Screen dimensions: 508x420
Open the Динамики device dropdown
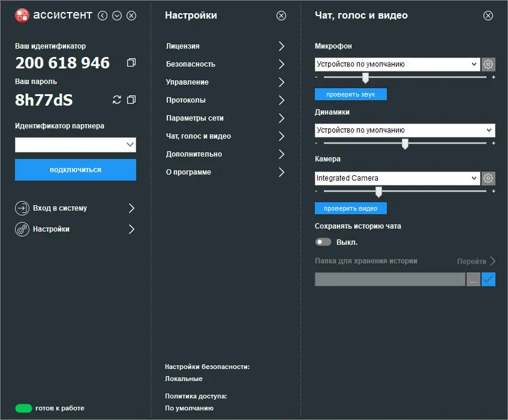(405, 130)
